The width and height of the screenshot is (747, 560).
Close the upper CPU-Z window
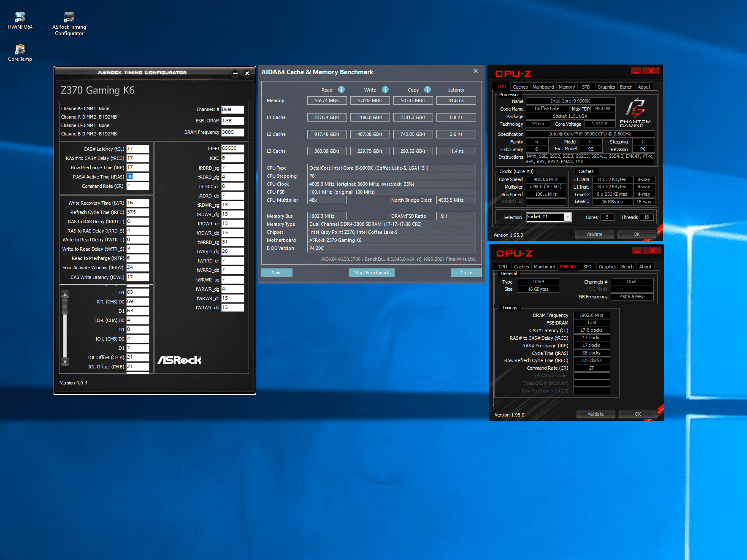point(651,70)
